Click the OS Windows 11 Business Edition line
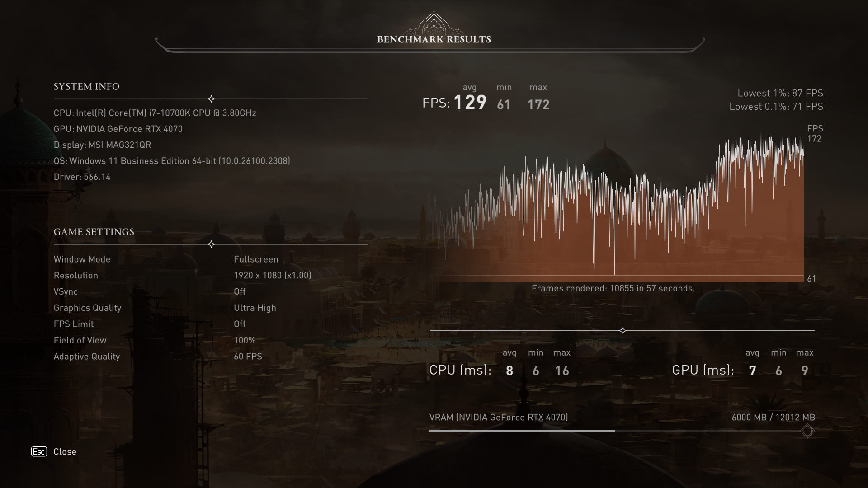The width and height of the screenshot is (868, 488). tap(172, 161)
